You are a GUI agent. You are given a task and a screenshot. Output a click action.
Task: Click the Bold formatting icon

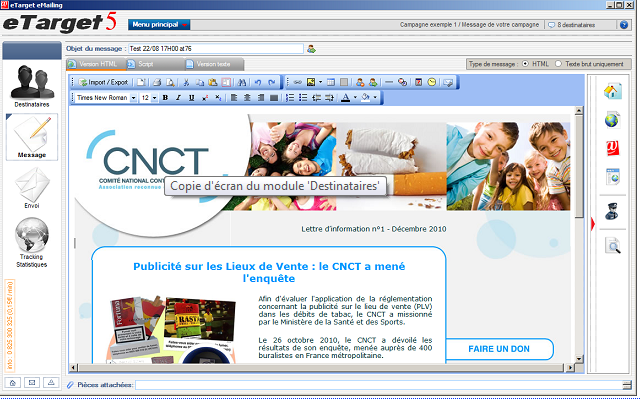[165, 98]
